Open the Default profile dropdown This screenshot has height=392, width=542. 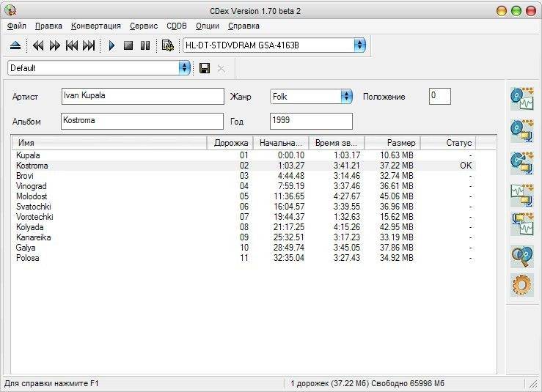(x=99, y=68)
